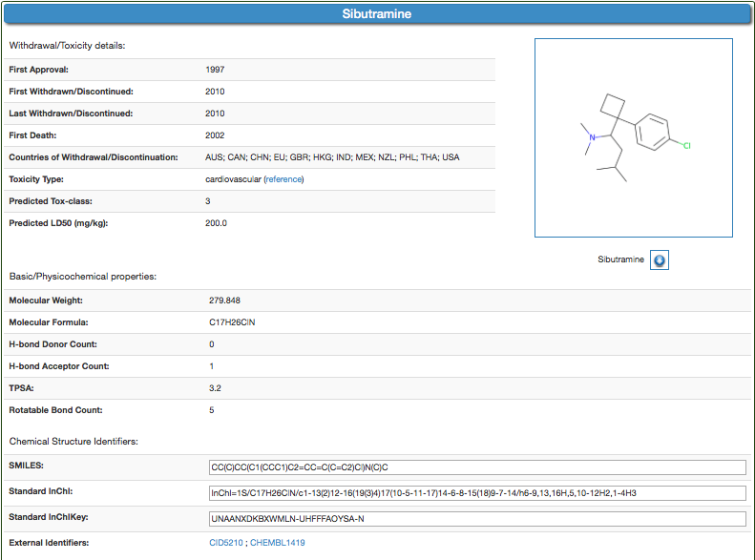Click the TPSA value 3.2
This screenshot has height=560, width=755.
pos(216,388)
